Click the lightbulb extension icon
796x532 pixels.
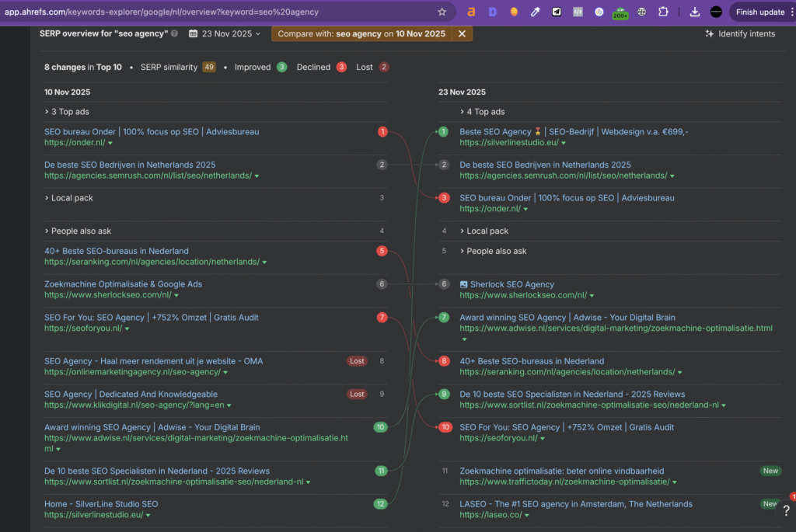514,12
